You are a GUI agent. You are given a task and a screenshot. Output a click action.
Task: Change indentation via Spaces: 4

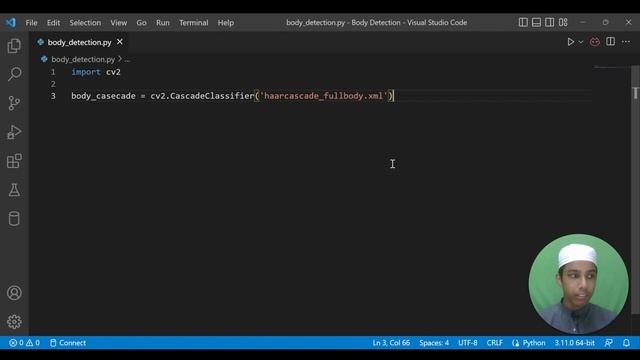click(434, 343)
